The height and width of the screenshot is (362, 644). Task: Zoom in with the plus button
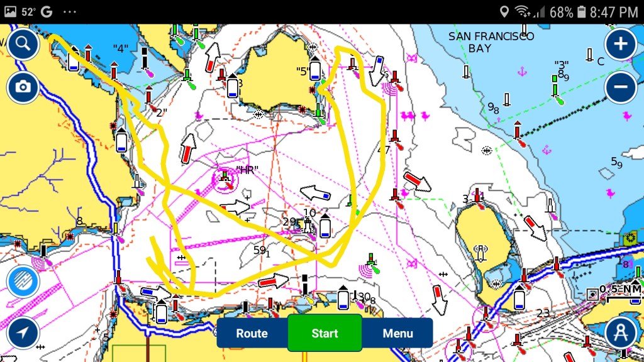[x=620, y=44]
